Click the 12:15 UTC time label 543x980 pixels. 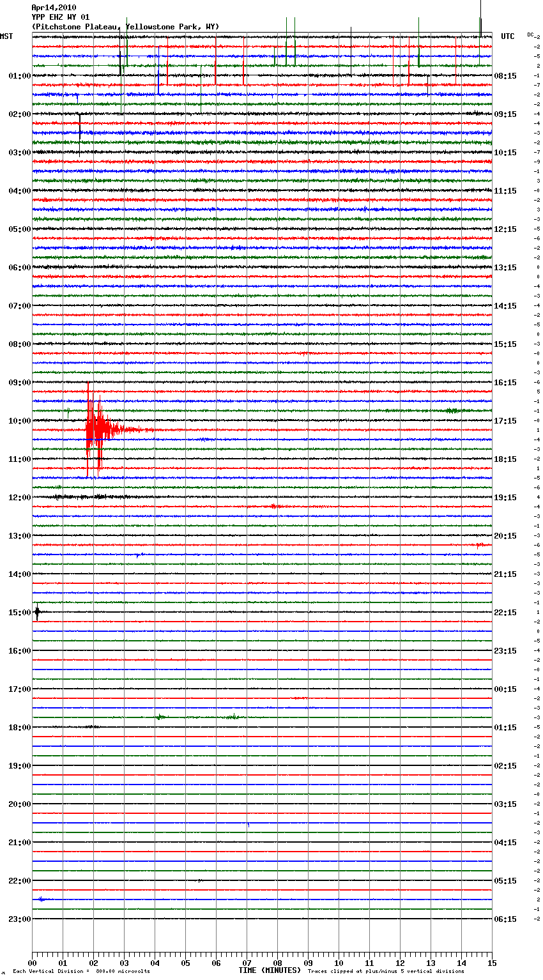(x=505, y=229)
